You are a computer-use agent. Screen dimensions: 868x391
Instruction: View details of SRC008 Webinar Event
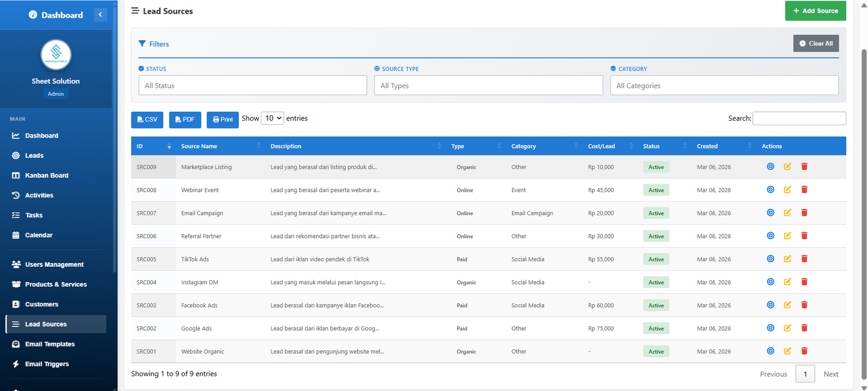tap(770, 189)
